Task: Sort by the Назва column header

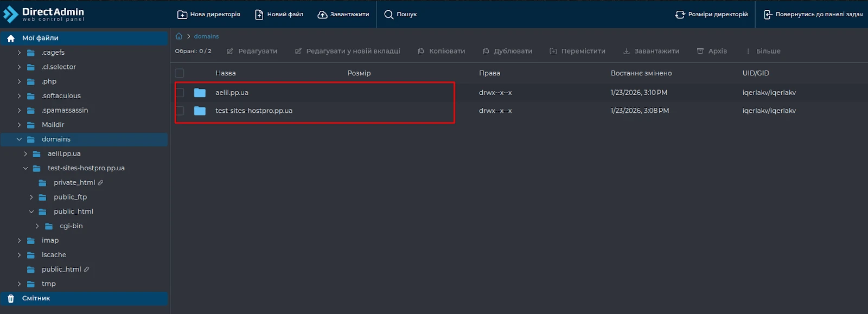Action: (226, 73)
